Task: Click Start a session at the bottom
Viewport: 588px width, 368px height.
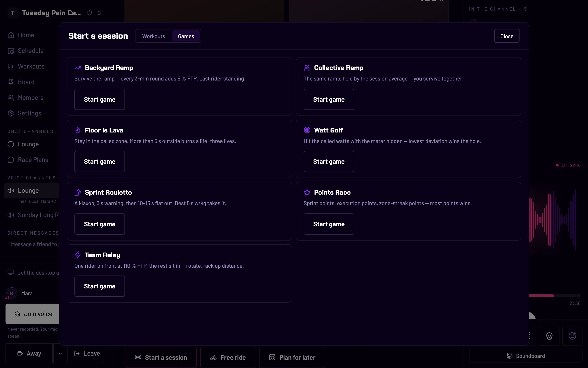Action: (161, 357)
